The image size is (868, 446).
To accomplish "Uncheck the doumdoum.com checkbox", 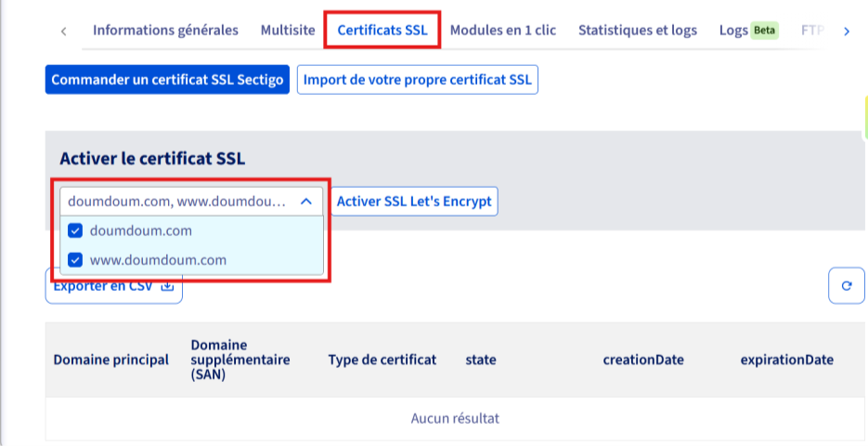I will pyautogui.click(x=76, y=231).
